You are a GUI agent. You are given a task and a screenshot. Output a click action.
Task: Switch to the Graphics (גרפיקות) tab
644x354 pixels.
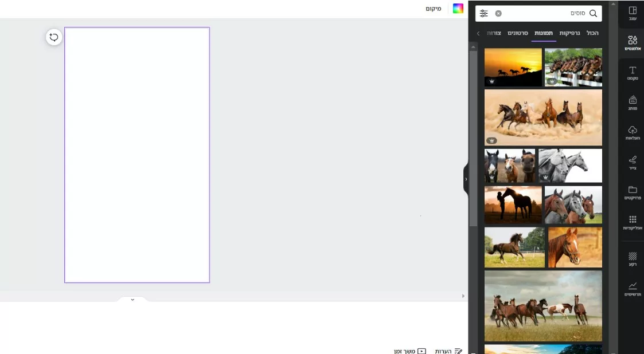click(x=569, y=33)
